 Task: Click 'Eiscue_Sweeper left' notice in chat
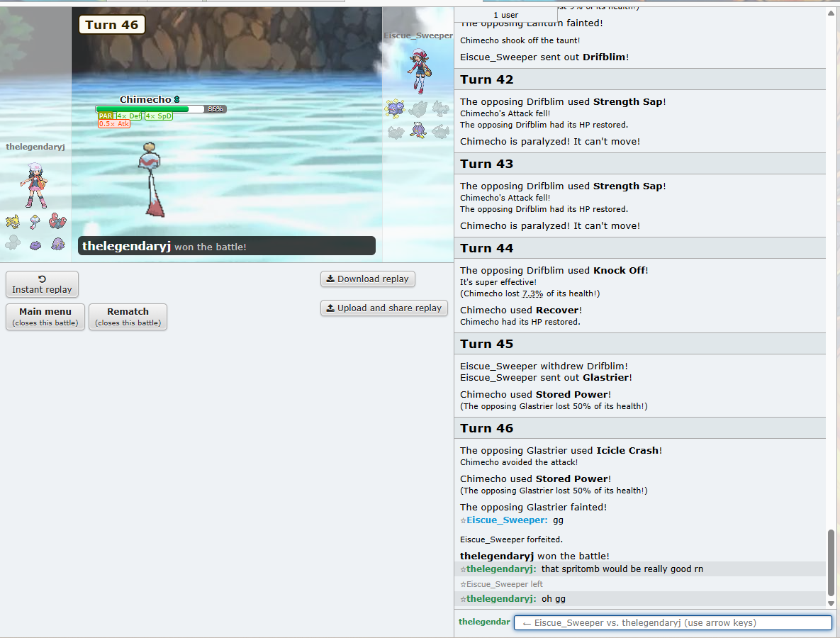click(501, 584)
